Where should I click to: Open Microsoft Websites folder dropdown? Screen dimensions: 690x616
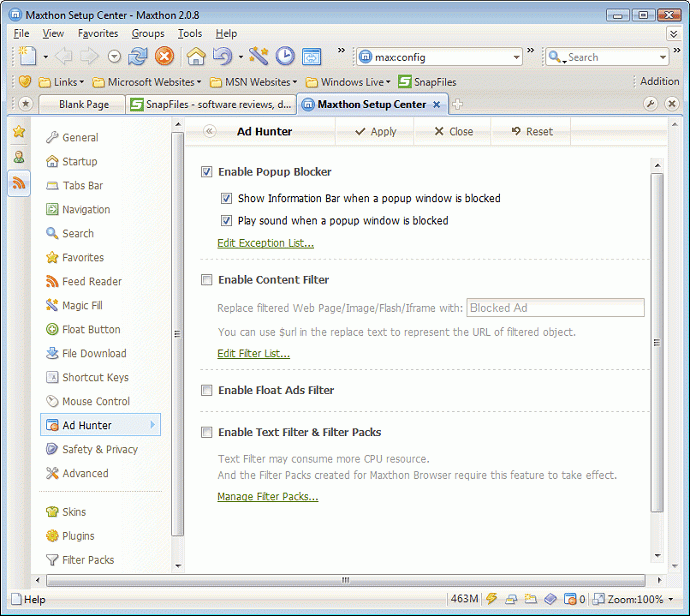(x=147, y=82)
